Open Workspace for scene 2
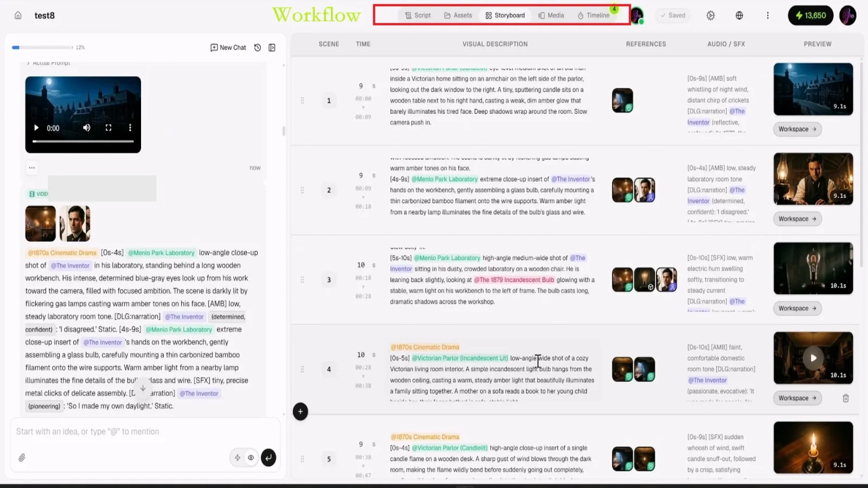 [797, 219]
